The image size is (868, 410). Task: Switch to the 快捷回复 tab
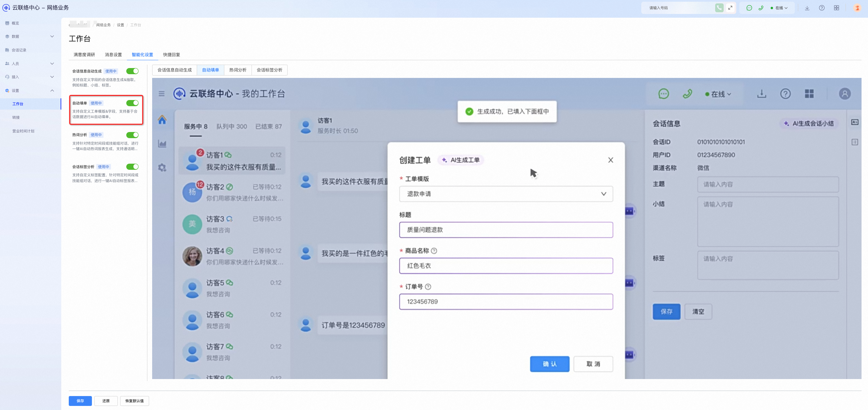172,55
